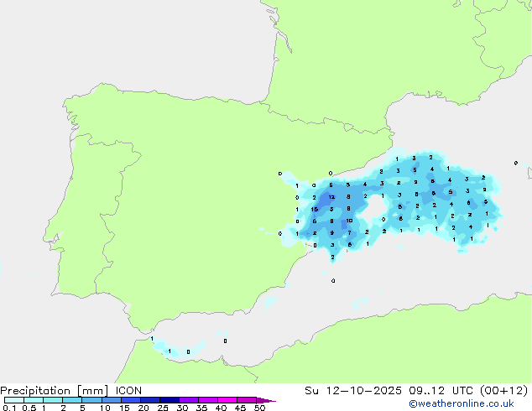The image size is (532, 411).
Task: Click the legend tick label 0.1
Action: (x=8, y=408)
